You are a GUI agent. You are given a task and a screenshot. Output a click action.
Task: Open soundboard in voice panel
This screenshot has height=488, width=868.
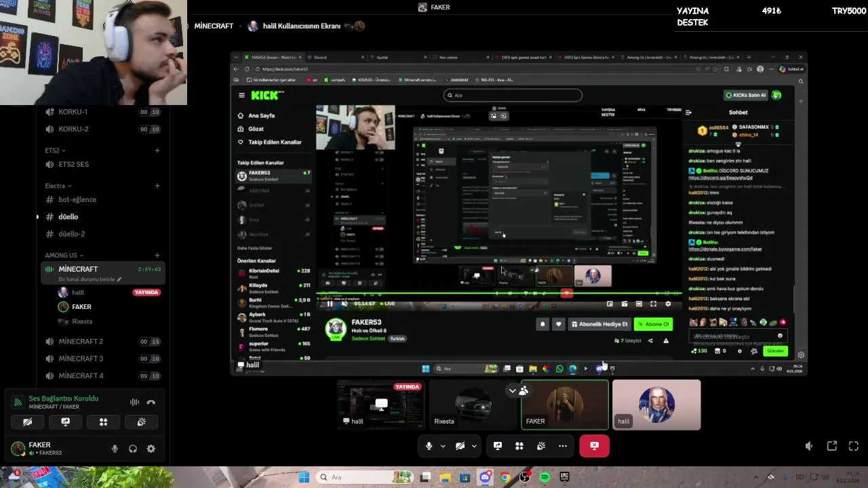pyautogui.click(x=141, y=422)
